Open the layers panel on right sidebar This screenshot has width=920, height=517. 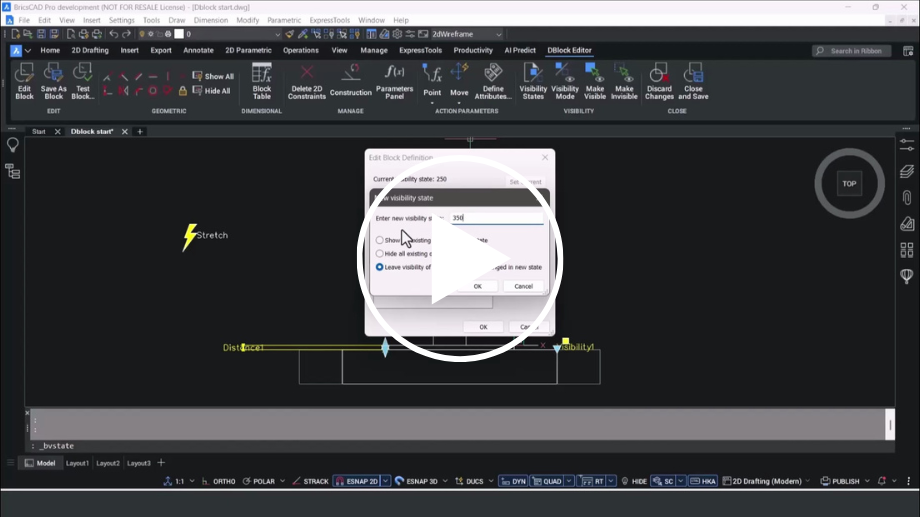coord(907,171)
